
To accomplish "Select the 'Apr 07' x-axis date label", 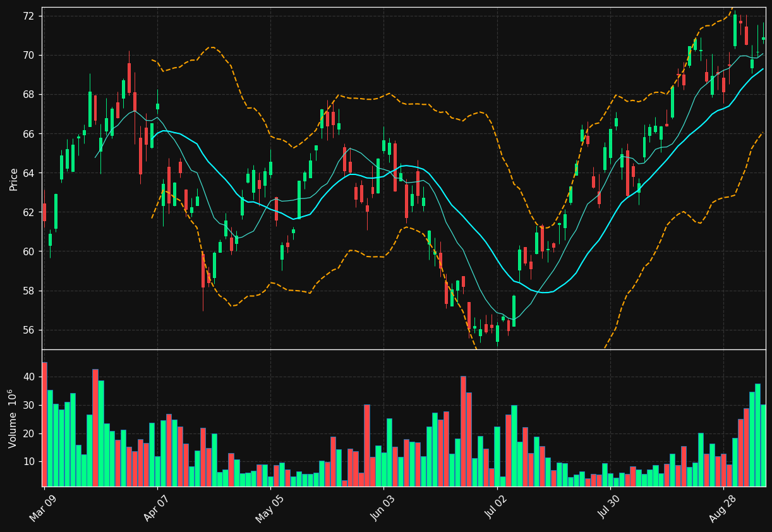I will point(155,507).
